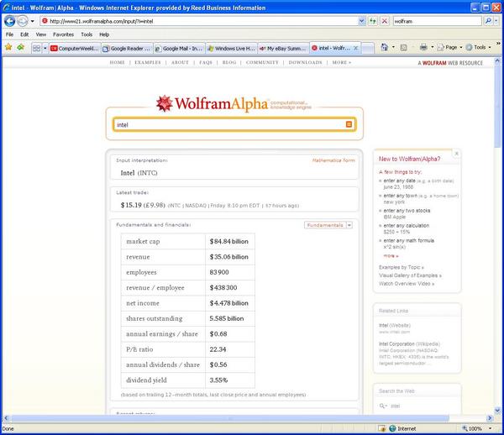Viewport: 504px width, 435px height.
Task: Open the MORE navigation dropdown
Action: click(x=341, y=62)
